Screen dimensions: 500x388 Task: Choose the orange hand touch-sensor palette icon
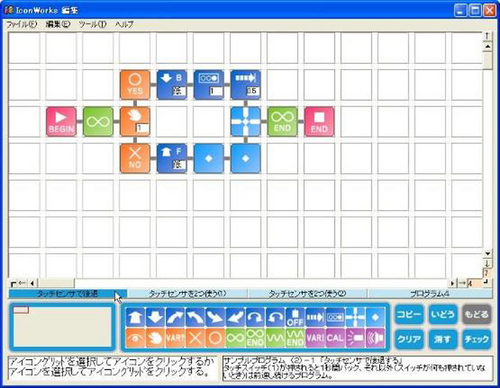pyautogui.click(x=155, y=338)
